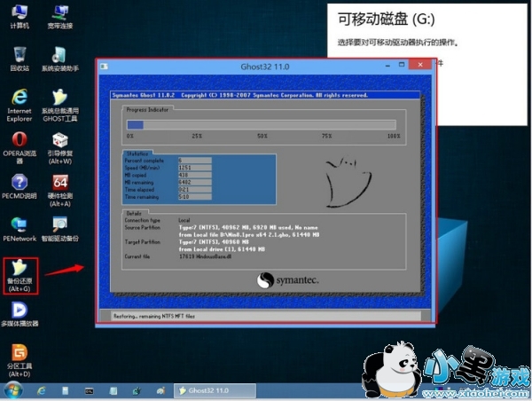Click the Symantec logo in Ghost
This screenshot has width=532, height=401.
(x=287, y=280)
